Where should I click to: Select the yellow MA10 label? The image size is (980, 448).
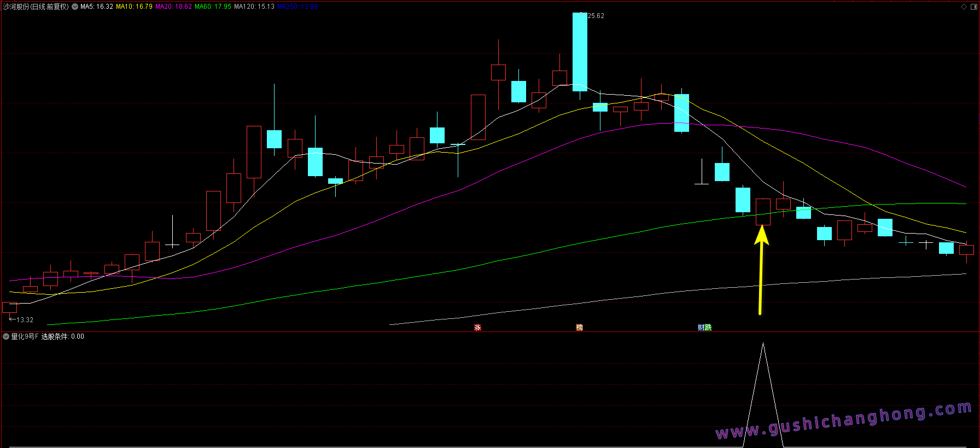[134, 7]
